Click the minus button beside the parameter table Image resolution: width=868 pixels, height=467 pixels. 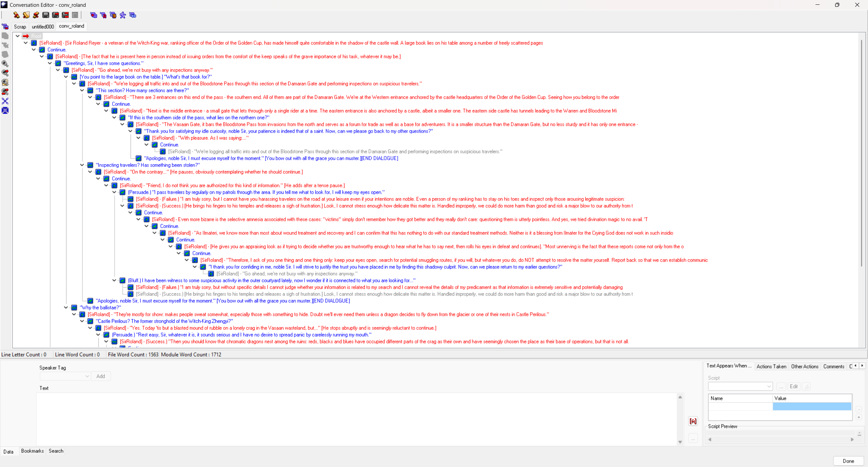[859, 409]
